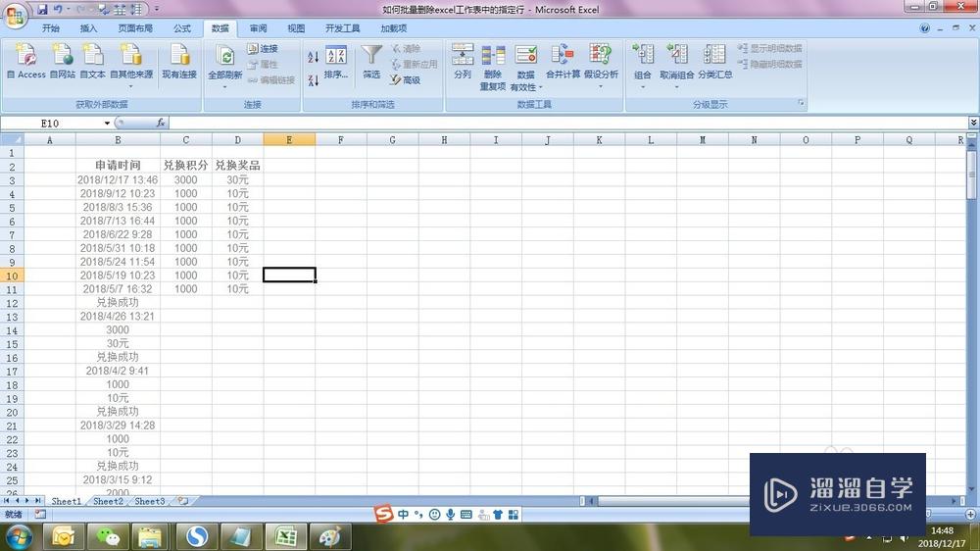Viewport: 980px width, 551px height.
Task: Open the Developer (开发工具) tab
Action: 342,28
